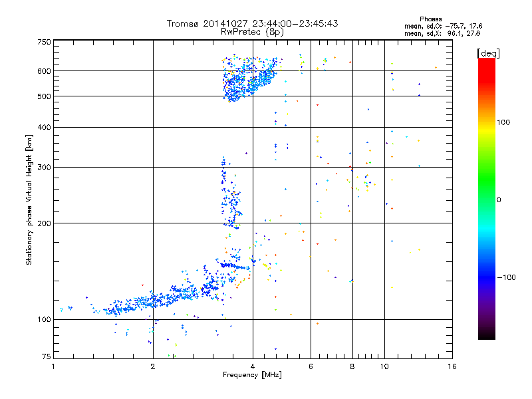Click the 'Frequency [MHz]' axis title
Screen dimensions: 532x399
(x=252, y=375)
